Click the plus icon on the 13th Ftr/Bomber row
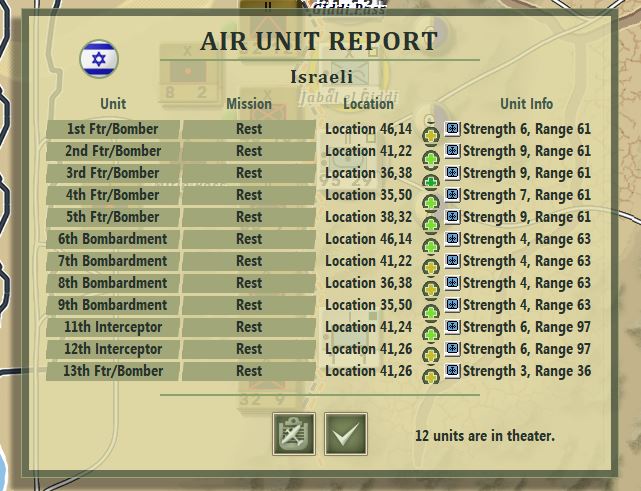The width and height of the screenshot is (641, 491). [x=430, y=376]
